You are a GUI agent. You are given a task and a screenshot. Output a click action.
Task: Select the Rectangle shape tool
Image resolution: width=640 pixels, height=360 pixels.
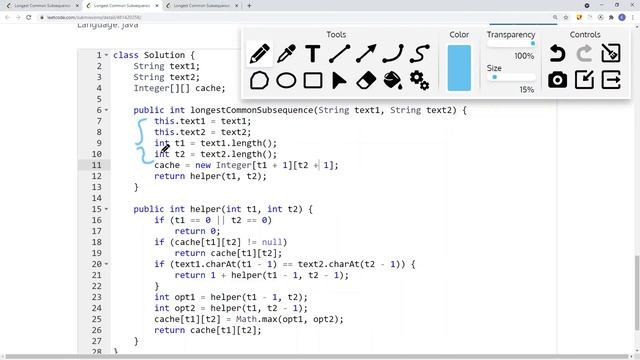(x=313, y=80)
